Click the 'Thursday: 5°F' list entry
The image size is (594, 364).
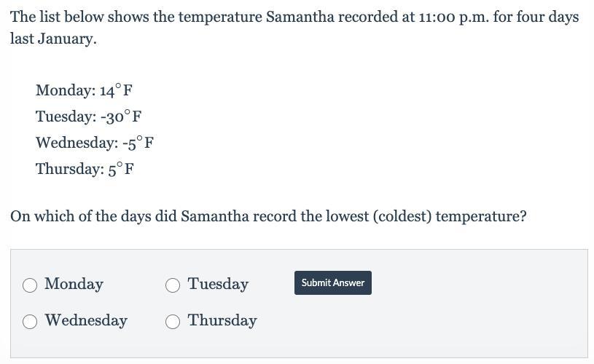coord(85,169)
